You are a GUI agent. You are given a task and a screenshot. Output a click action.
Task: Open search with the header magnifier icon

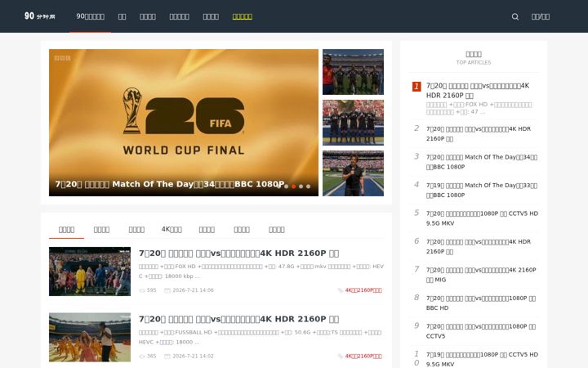[x=515, y=16]
